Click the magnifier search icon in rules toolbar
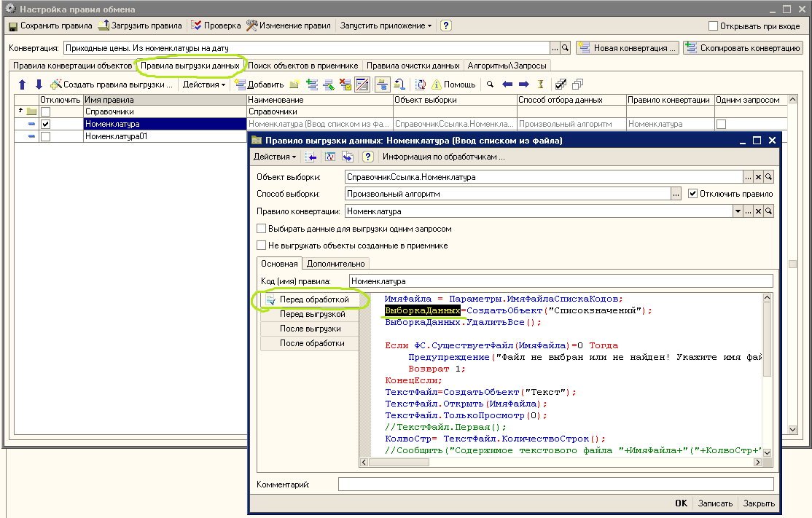Image resolution: width=812 pixels, height=518 pixels. pyautogui.click(x=490, y=85)
